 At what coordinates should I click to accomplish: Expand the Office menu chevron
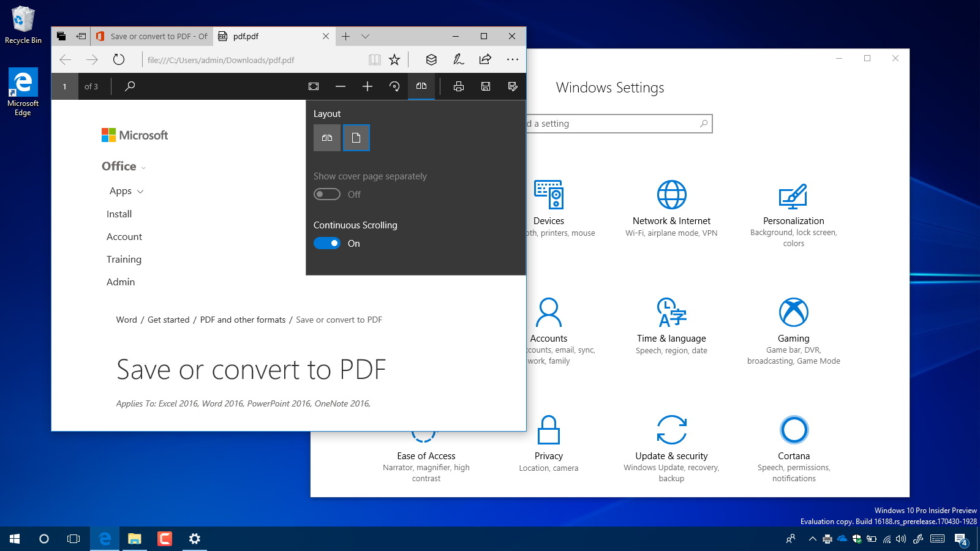coord(143,167)
